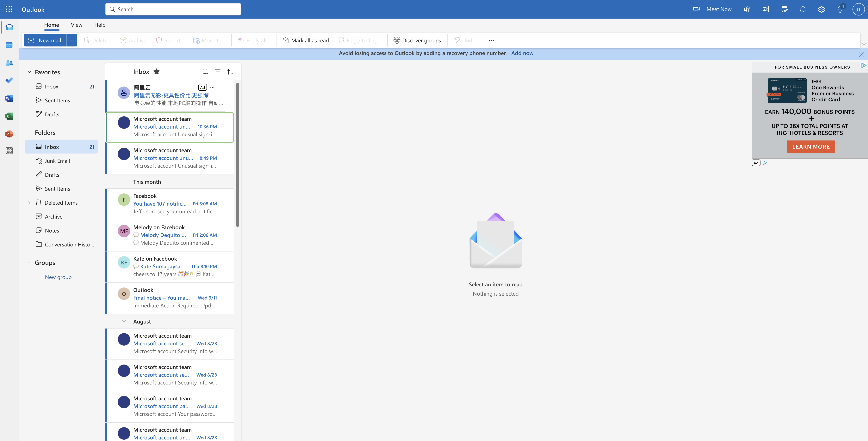This screenshot has height=441, width=868.
Task: Launch Word from the app rail
Action: pos(9,98)
